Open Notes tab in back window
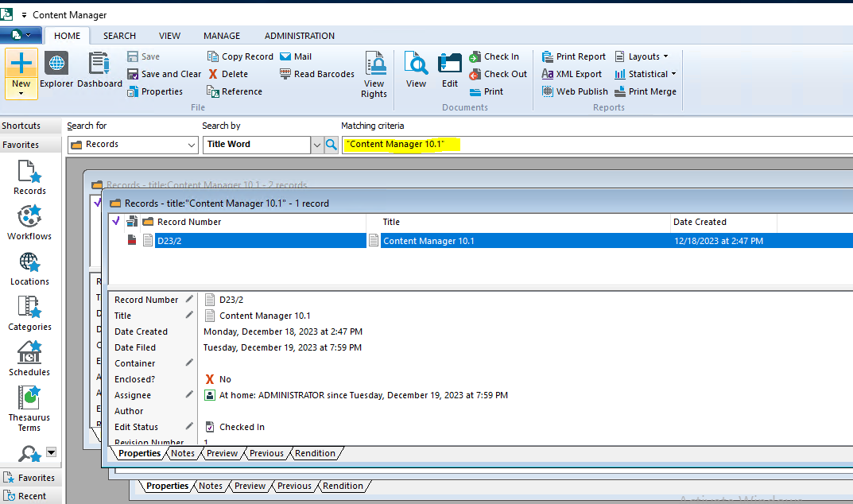The height and width of the screenshot is (504, 853). coord(211,486)
